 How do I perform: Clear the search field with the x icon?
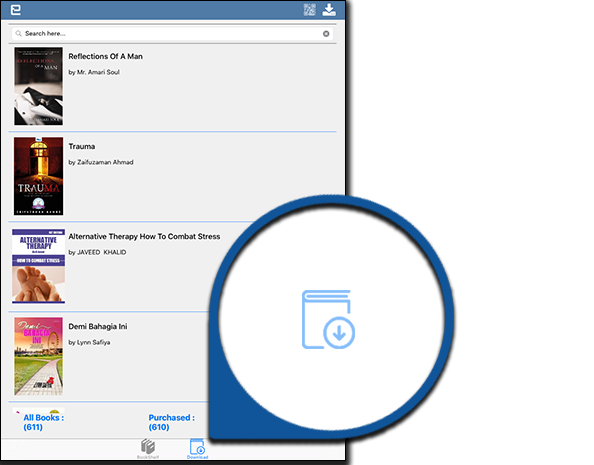click(x=326, y=34)
